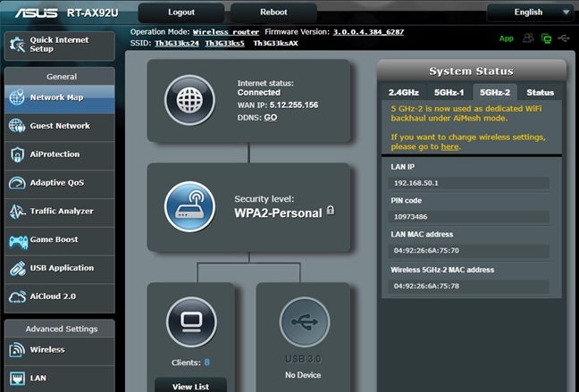Open the Network Map menu item

click(x=60, y=97)
